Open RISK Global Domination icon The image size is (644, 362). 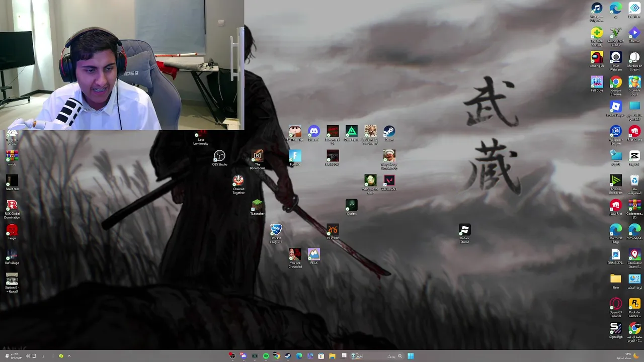click(12, 209)
